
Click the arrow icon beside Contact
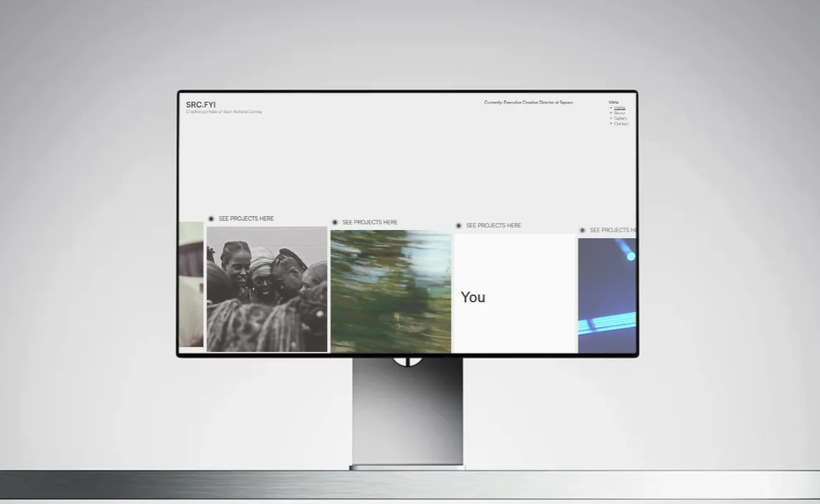[x=611, y=124]
